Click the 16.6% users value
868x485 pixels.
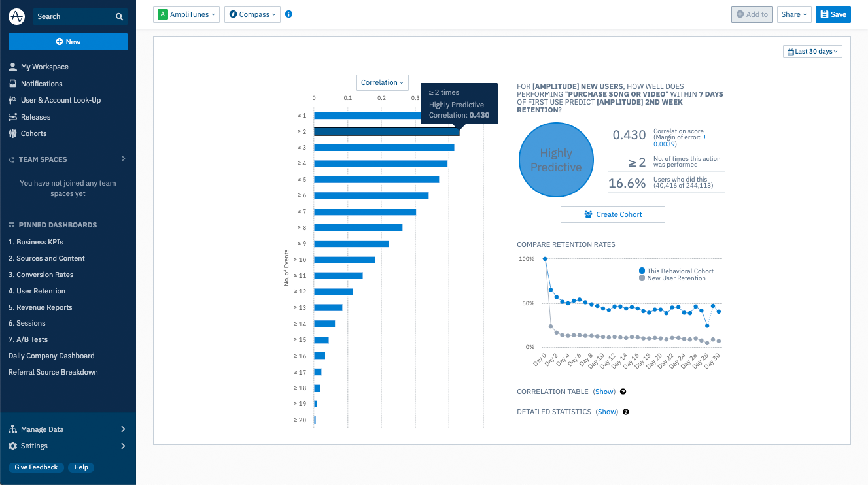tap(627, 184)
